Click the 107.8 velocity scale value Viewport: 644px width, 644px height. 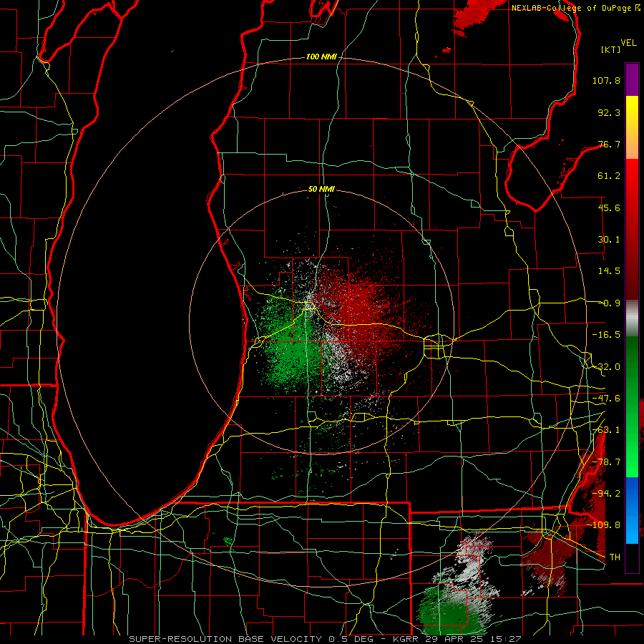tap(606, 80)
